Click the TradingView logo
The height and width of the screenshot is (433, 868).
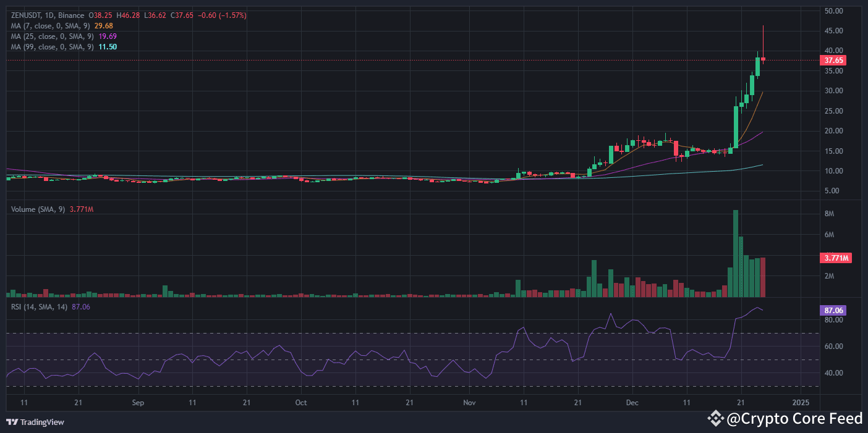tap(35, 422)
